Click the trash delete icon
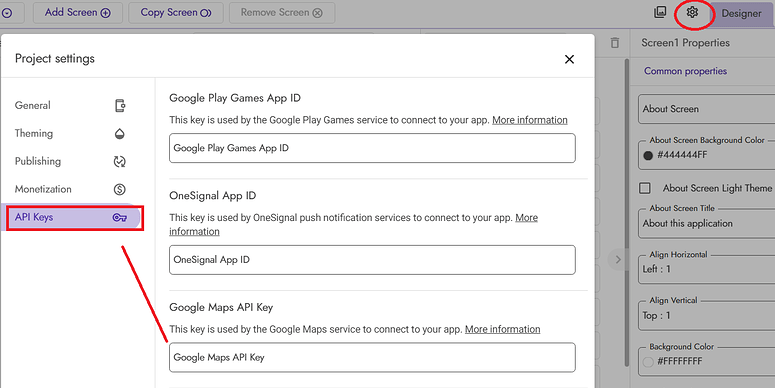Viewport: 775px width, 388px height. coord(614,43)
